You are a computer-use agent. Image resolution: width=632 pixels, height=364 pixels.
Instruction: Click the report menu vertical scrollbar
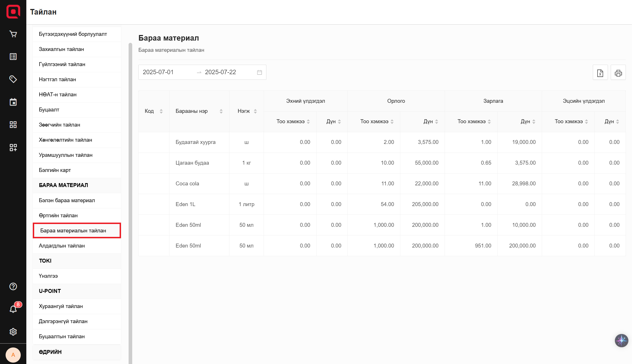[x=130, y=196]
